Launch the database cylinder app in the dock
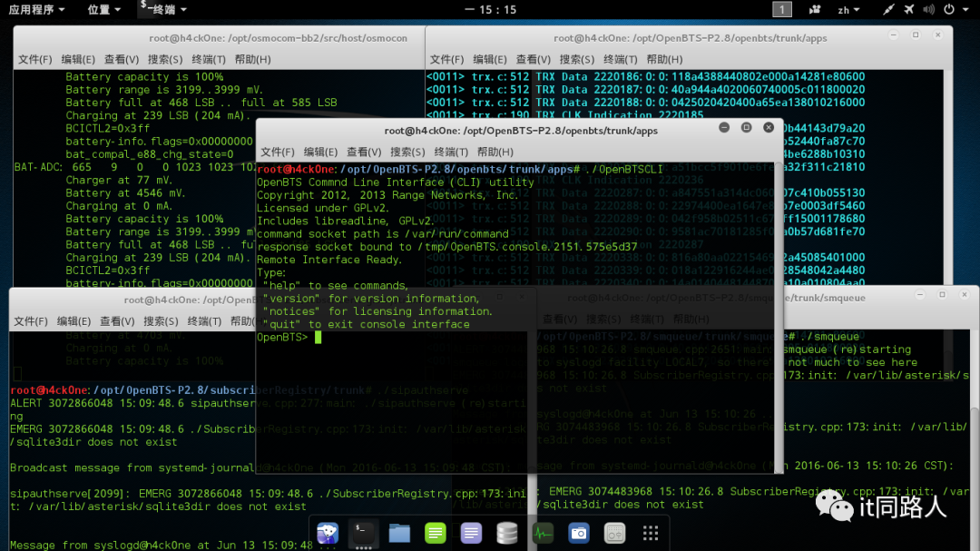Screen dimensions: 980x551 (507, 534)
